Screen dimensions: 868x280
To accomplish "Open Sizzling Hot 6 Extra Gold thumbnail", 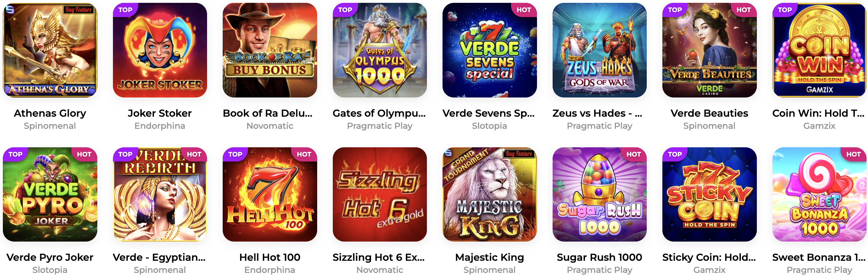I will pyautogui.click(x=380, y=194).
